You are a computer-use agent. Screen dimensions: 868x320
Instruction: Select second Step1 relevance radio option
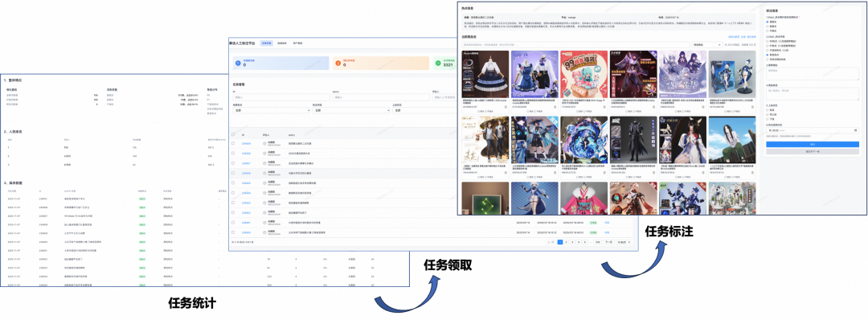click(768, 26)
